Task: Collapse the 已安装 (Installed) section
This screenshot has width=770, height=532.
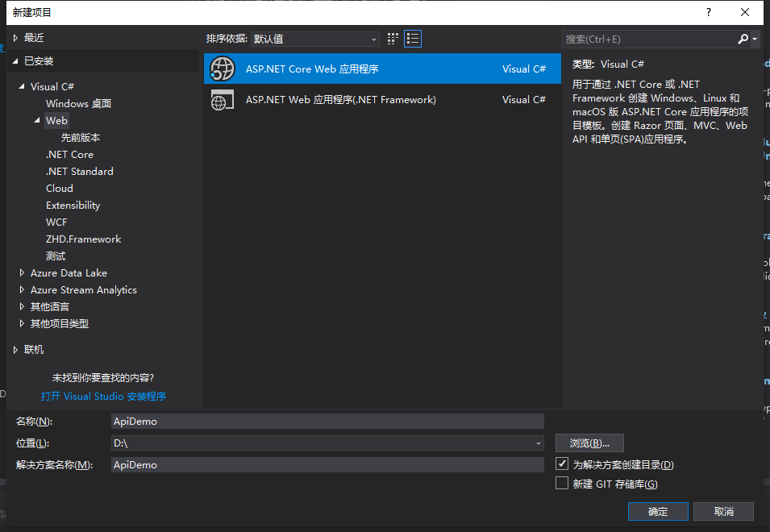Action: 15,60
